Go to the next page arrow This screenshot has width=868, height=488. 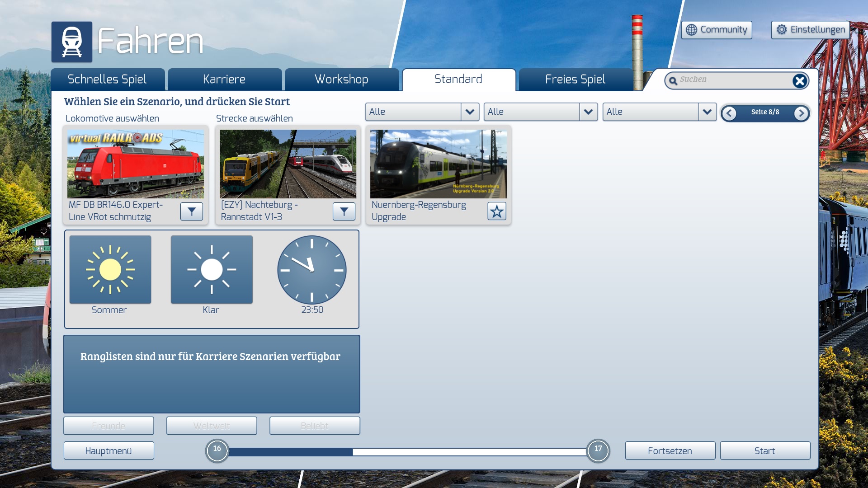pos(801,113)
